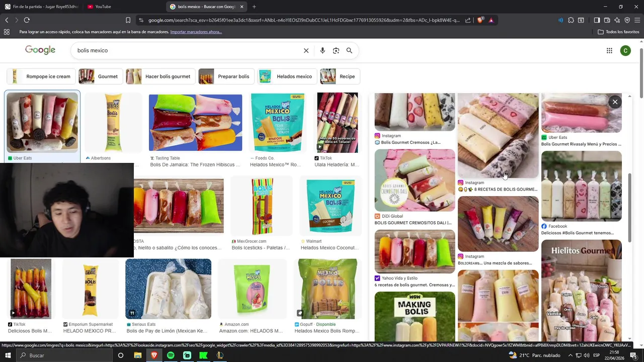The width and height of the screenshot is (644, 362).
Task: Apply the Preparar bolis filter chip
Action: (226, 76)
